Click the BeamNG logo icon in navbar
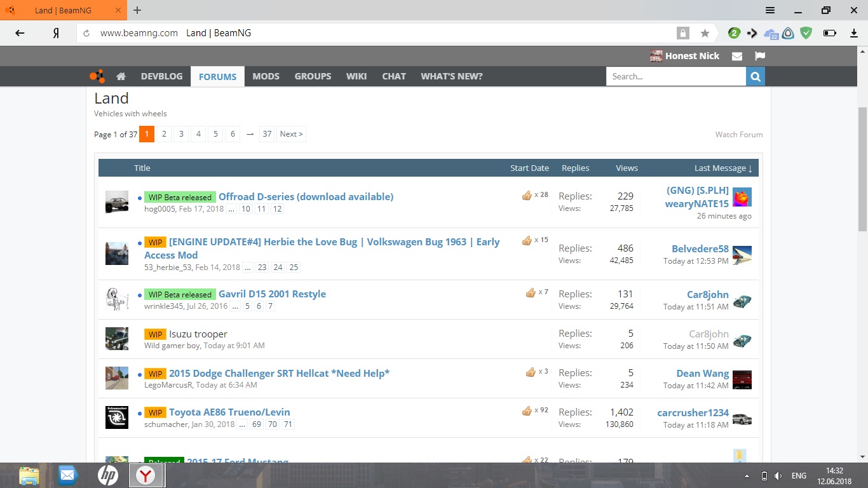This screenshot has height=488, width=868. pos(97,76)
